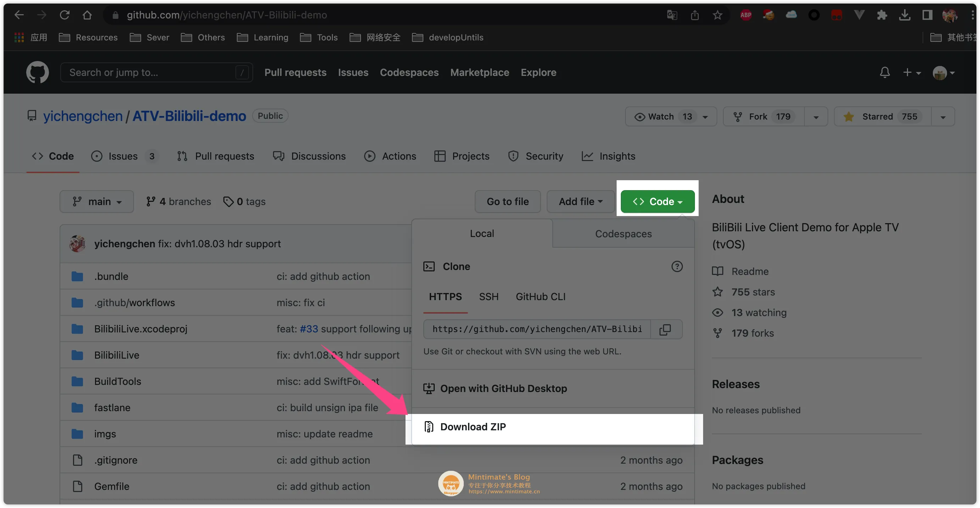Click the Fork button

pos(763,116)
